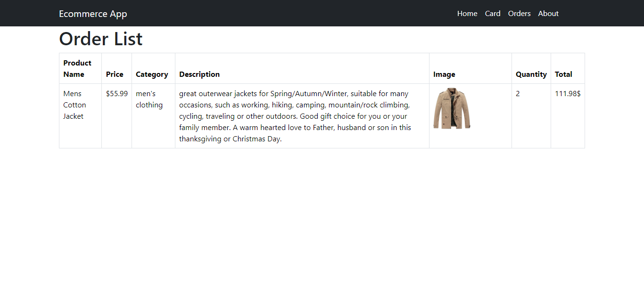Viewport: 644px width, 286px height.
Task: Visit the About page
Action: (548, 14)
